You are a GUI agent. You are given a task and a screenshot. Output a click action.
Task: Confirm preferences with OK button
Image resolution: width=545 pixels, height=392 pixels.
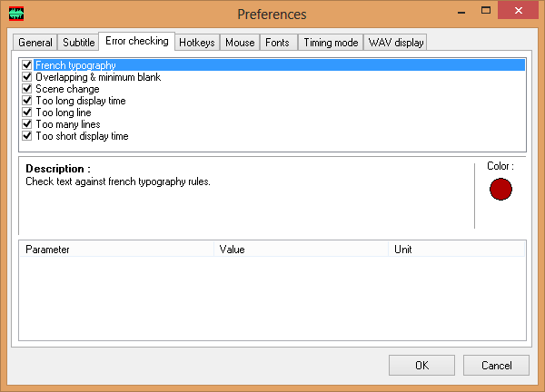tap(422, 366)
